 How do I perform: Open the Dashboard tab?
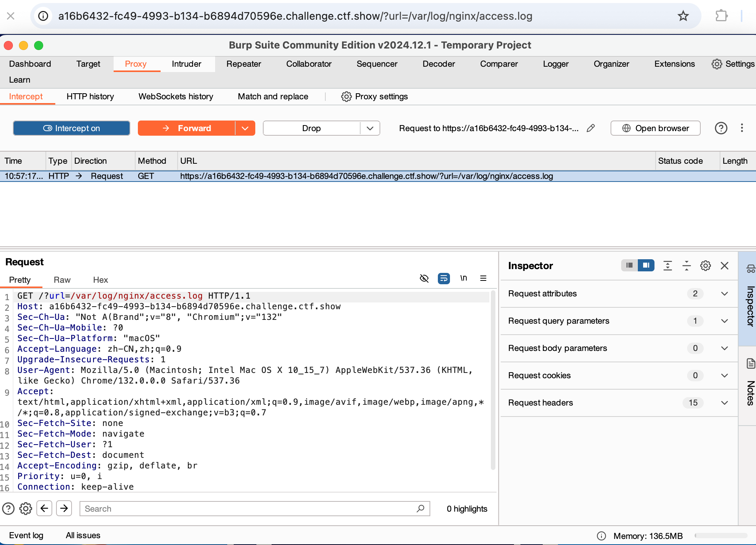pyautogui.click(x=30, y=64)
